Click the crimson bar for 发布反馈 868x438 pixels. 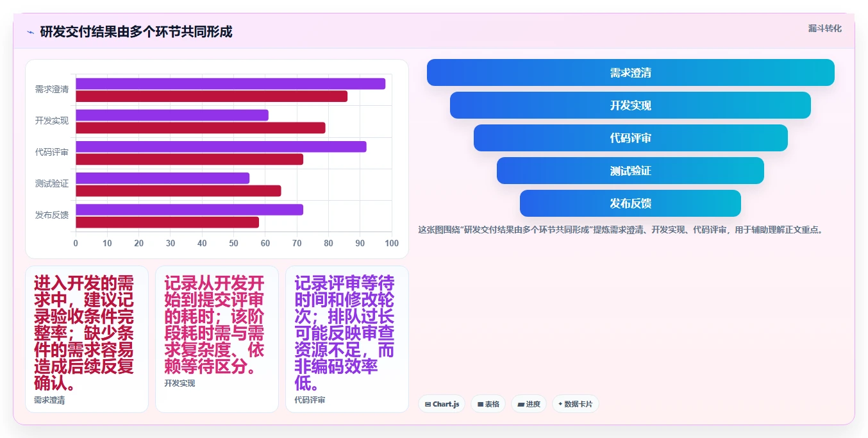pos(167,222)
